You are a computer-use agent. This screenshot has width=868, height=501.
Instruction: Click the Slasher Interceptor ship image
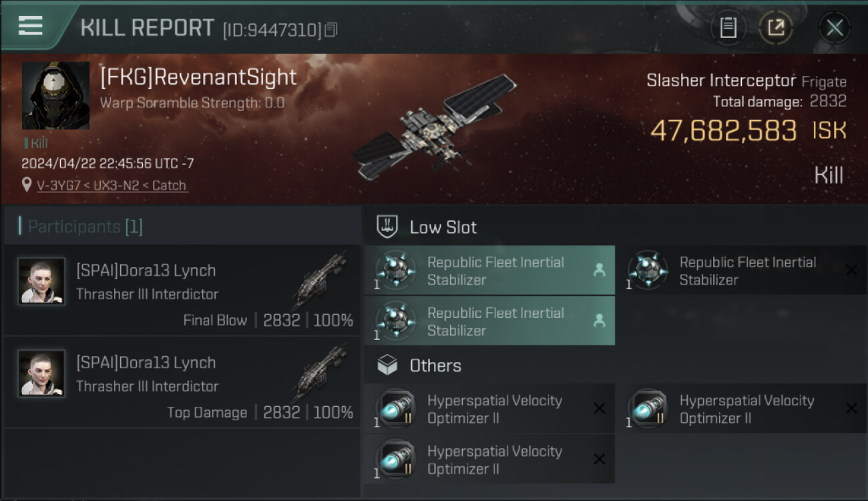click(435, 127)
